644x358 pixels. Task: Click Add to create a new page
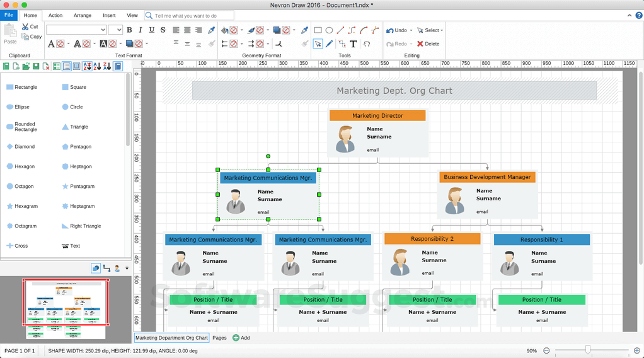point(241,338)
